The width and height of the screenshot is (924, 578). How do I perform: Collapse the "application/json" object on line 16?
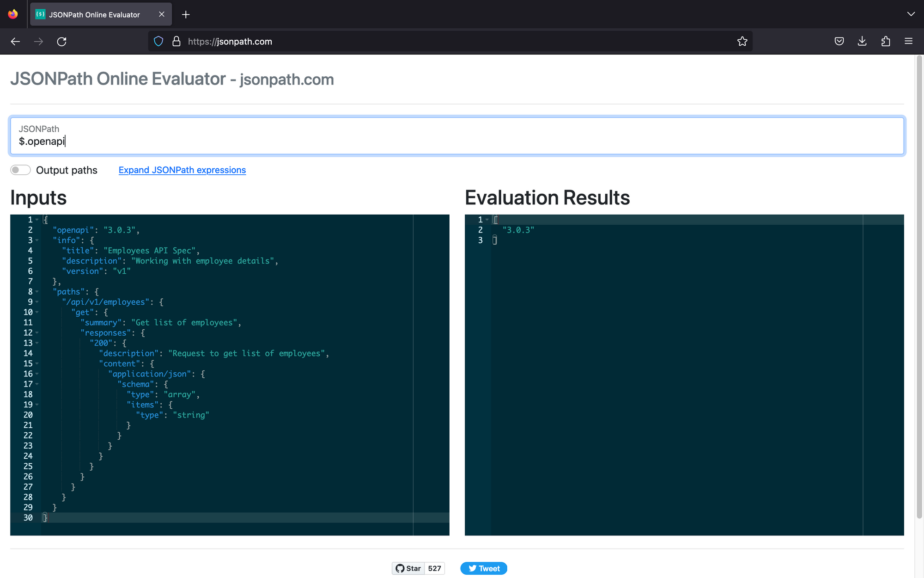point(37,374)
